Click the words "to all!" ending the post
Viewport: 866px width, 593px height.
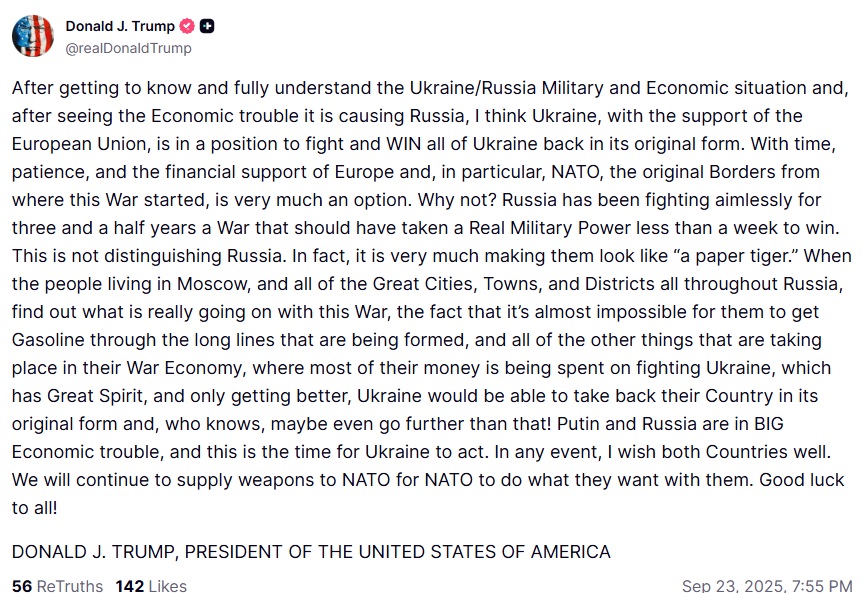(x=34, y=508)
